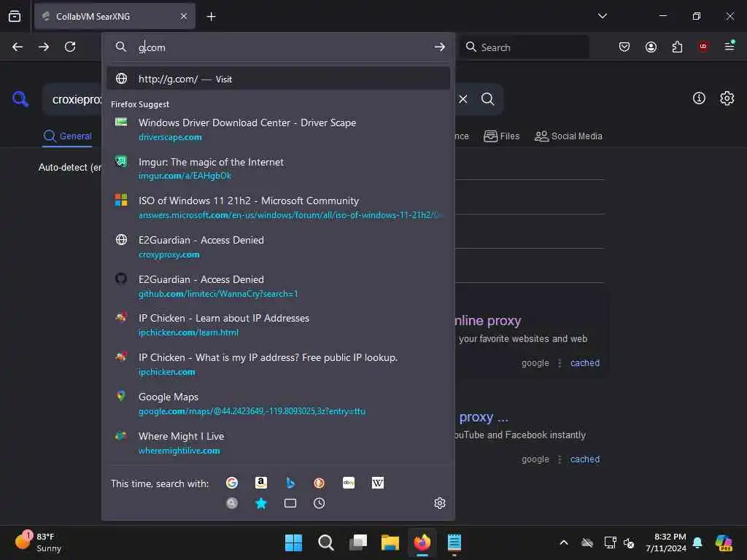747x560 pixels.
Task: Select the http://g.com/ Visit suggestion
Action: click(x=278, y=79)
